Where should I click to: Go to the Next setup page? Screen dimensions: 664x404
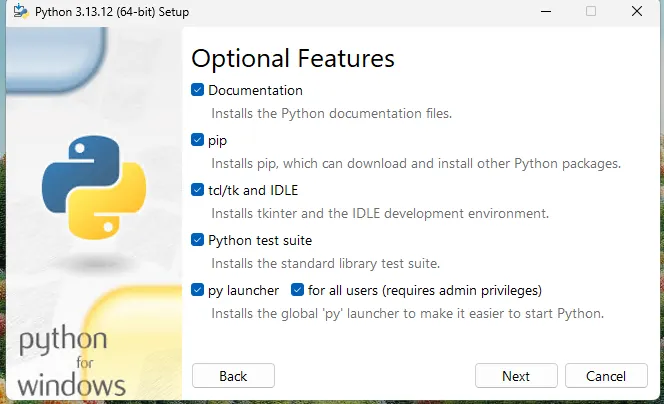(x=516, y=376)
